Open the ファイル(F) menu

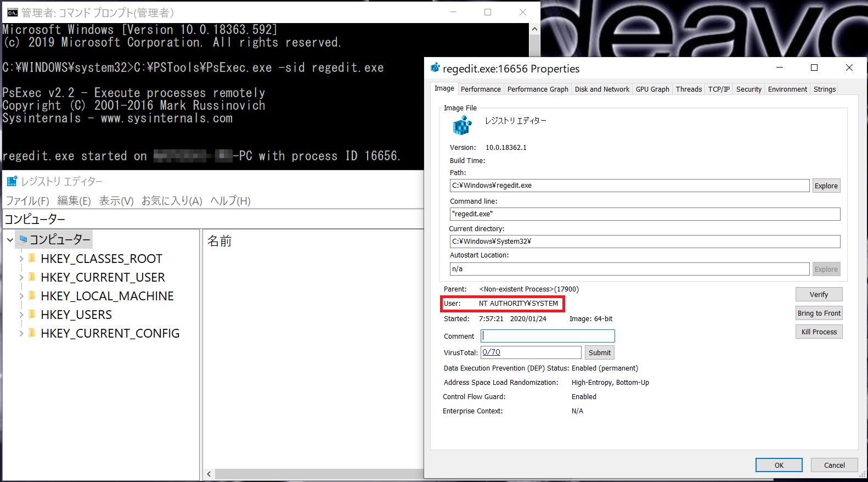tap(27, 201)
